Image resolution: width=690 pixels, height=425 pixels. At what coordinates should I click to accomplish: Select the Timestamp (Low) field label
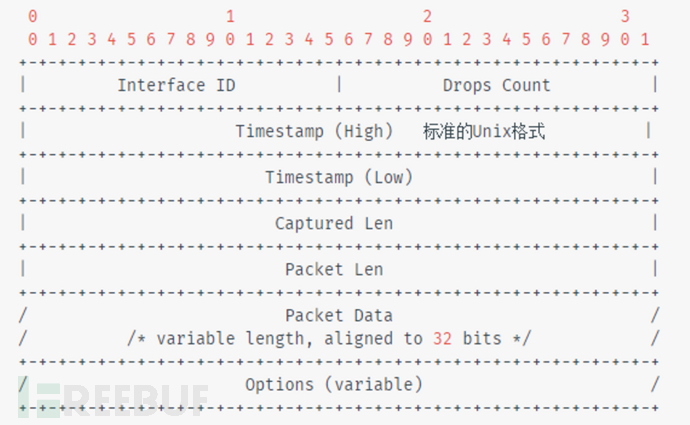pyautogui.click(x=339, y=177)
